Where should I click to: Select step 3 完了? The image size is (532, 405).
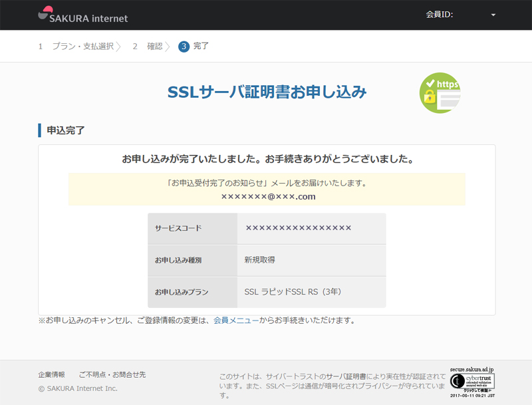pos(194,46)
